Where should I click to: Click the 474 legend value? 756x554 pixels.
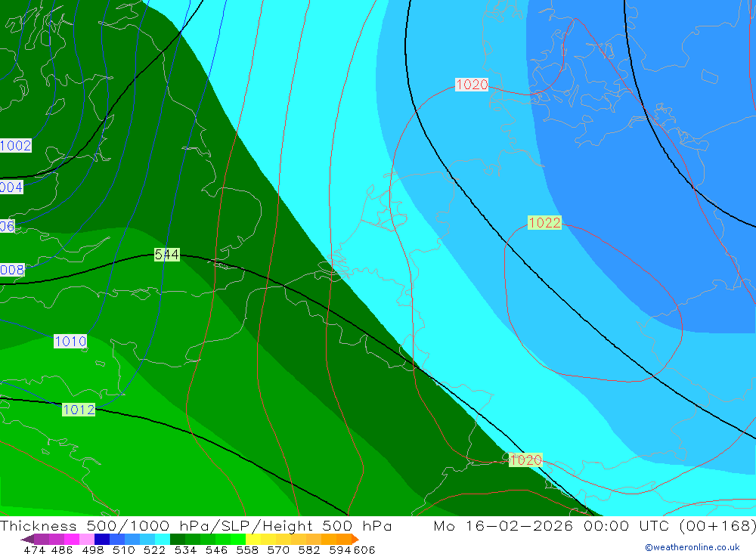[34, 549]
